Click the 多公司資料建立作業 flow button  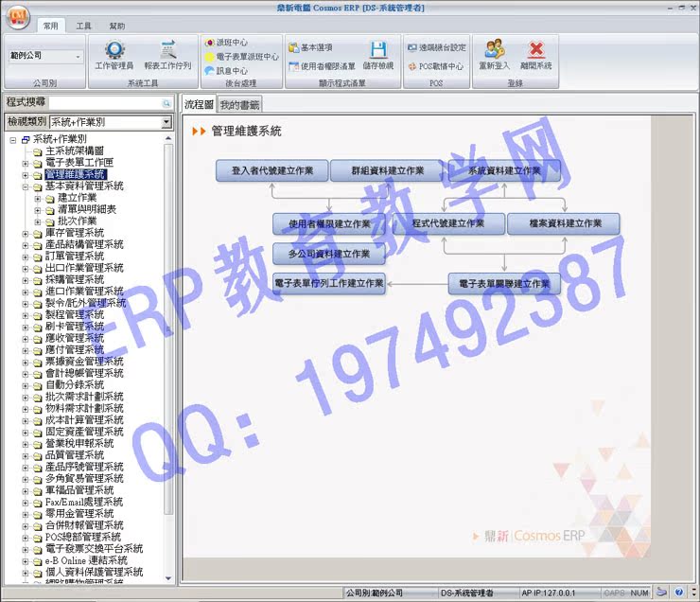pyautogui.click(x=329, y=254)
